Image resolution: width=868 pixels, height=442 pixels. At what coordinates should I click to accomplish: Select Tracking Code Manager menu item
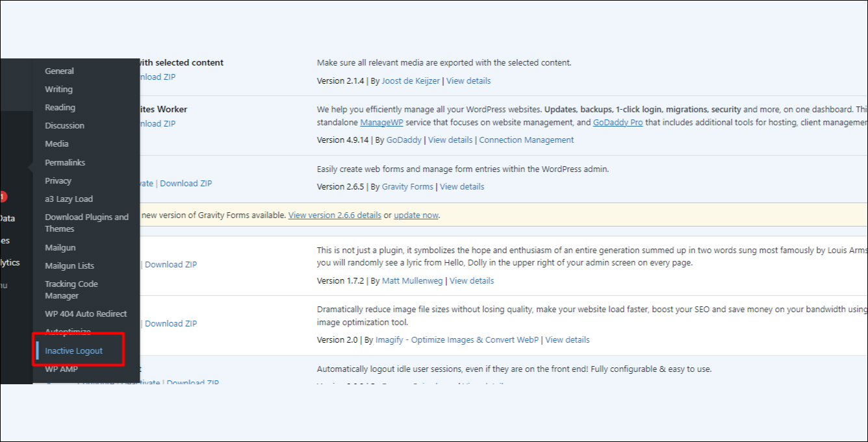coord(71,289)
